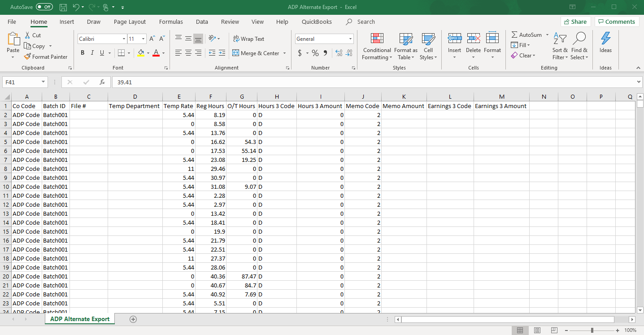Click the Share button
The image size is (644, 335).
(575, 22)
